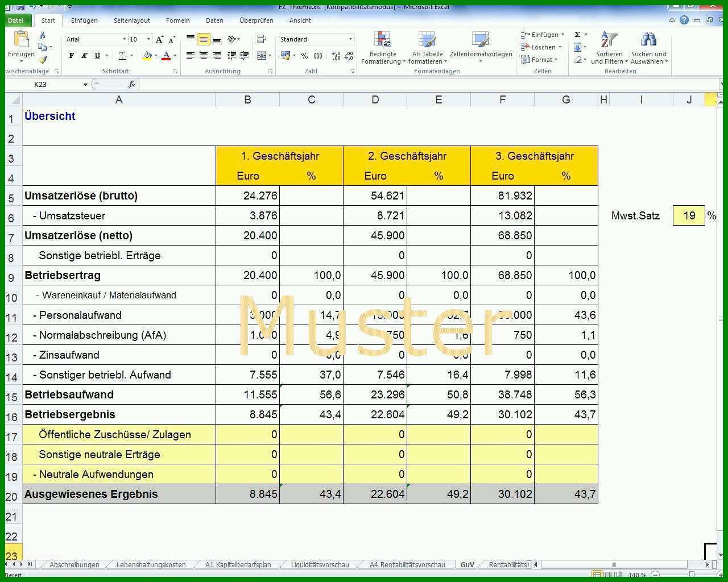This screenshot has width=728, height=582.
Task: Open underline style dropdown arrow
Action: [x=106, y=56]
